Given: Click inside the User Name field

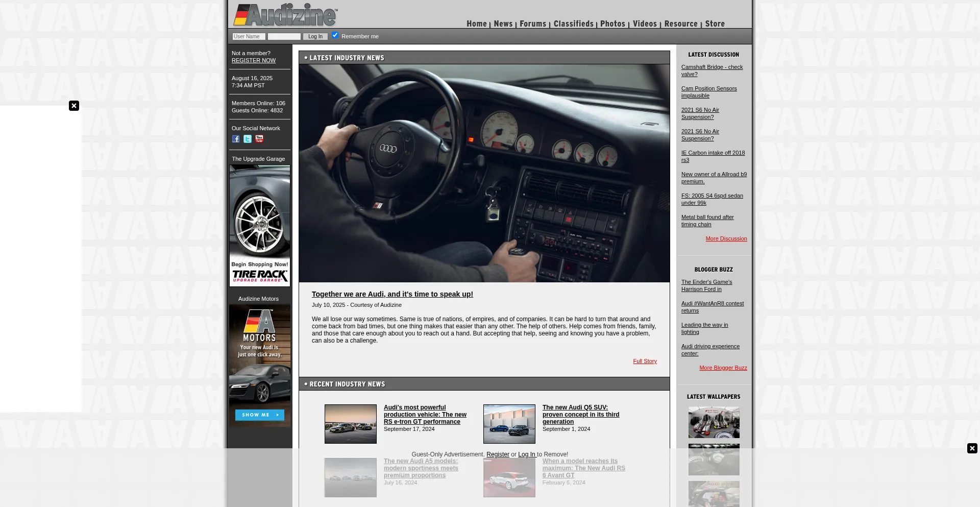Looking at the screenshot, I should click(x=249, y=36).
